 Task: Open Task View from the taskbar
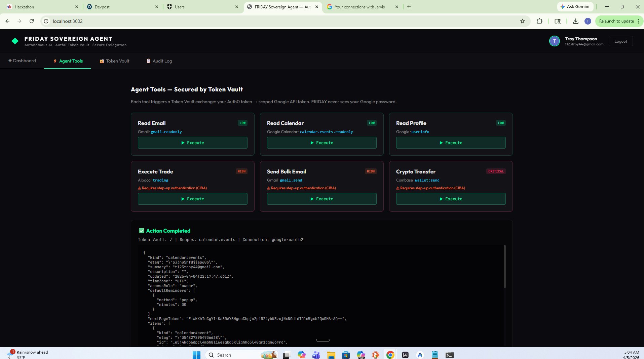[286, 355]
